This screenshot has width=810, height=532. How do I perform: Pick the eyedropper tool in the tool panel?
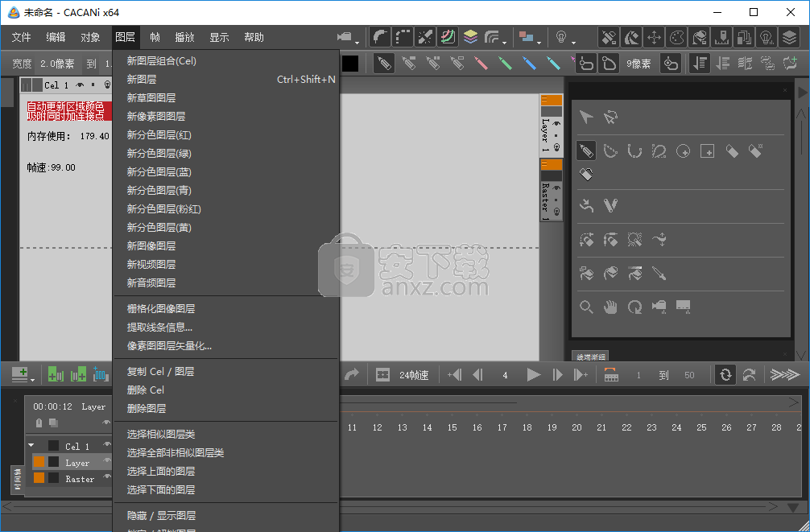point(659,273)
